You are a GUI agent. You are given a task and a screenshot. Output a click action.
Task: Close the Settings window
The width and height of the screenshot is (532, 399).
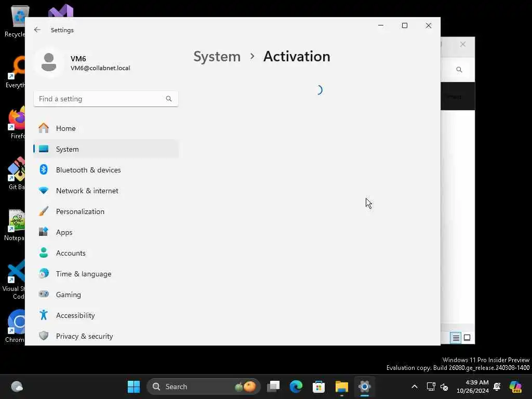click(x=429, y=25)
